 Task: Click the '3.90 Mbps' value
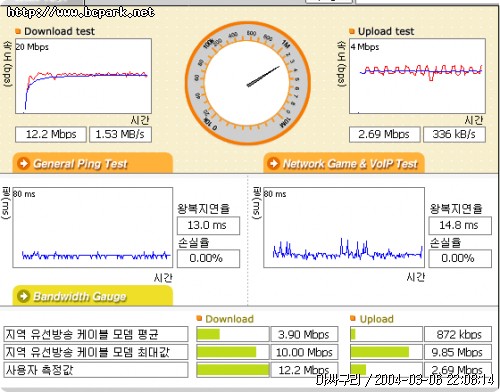tap(304, 334)
